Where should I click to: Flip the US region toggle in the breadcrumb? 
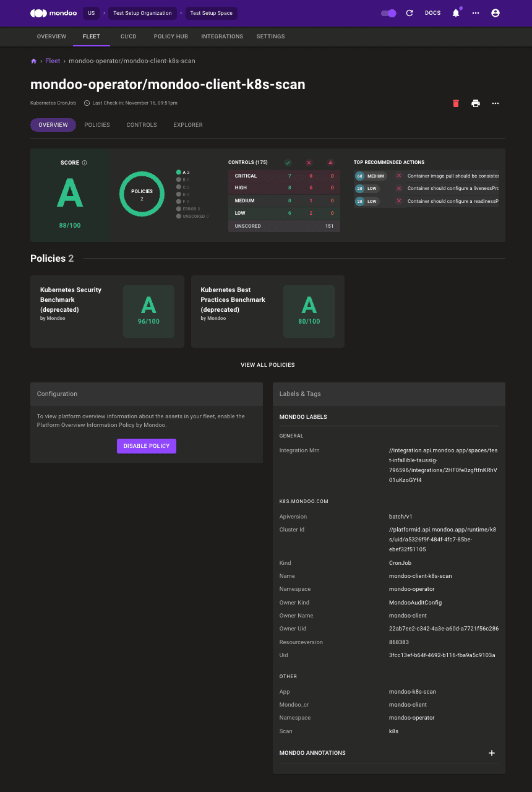(91, 13)
